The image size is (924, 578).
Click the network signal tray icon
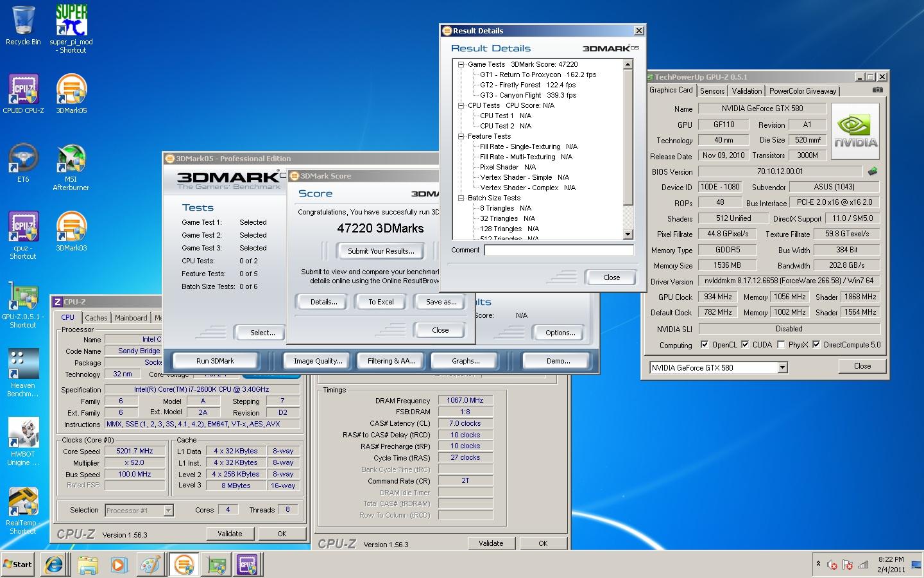[863, 565]
